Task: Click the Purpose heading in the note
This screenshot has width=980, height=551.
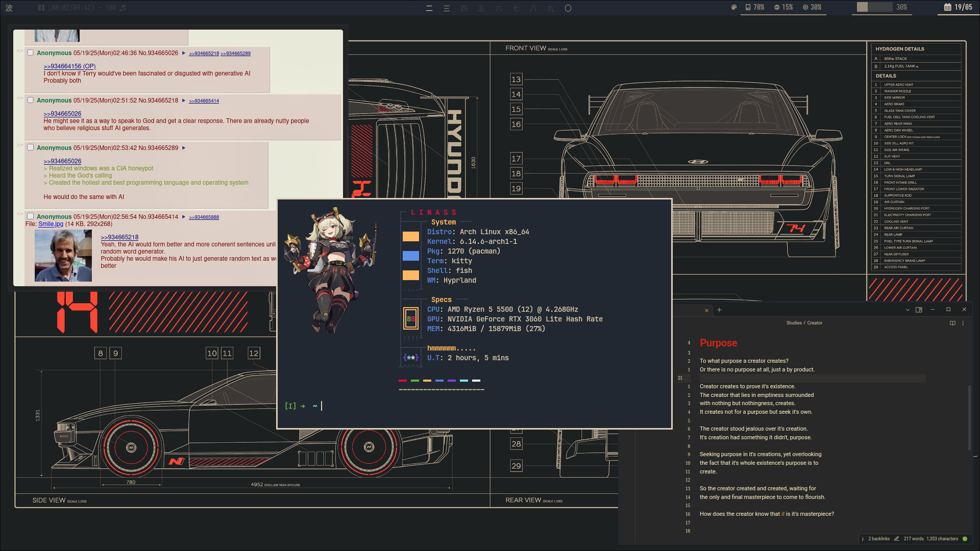Action: pyautogui.click(x=718, y=343)
